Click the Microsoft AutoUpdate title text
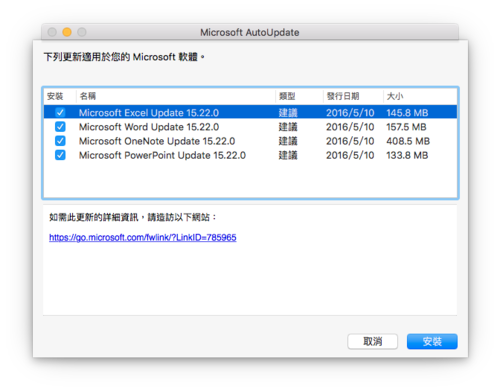Screen dimensions: 500x391 pos(250,32)
